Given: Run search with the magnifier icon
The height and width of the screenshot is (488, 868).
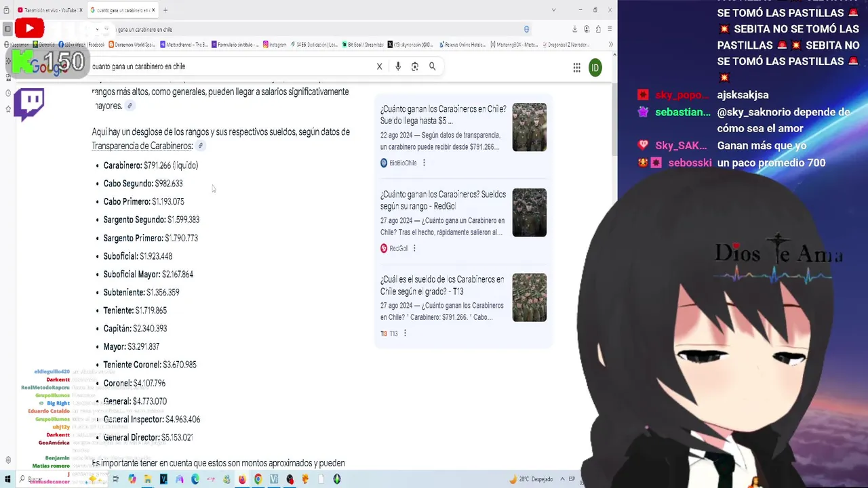Looking at the screenshot, I should point(432,66).
